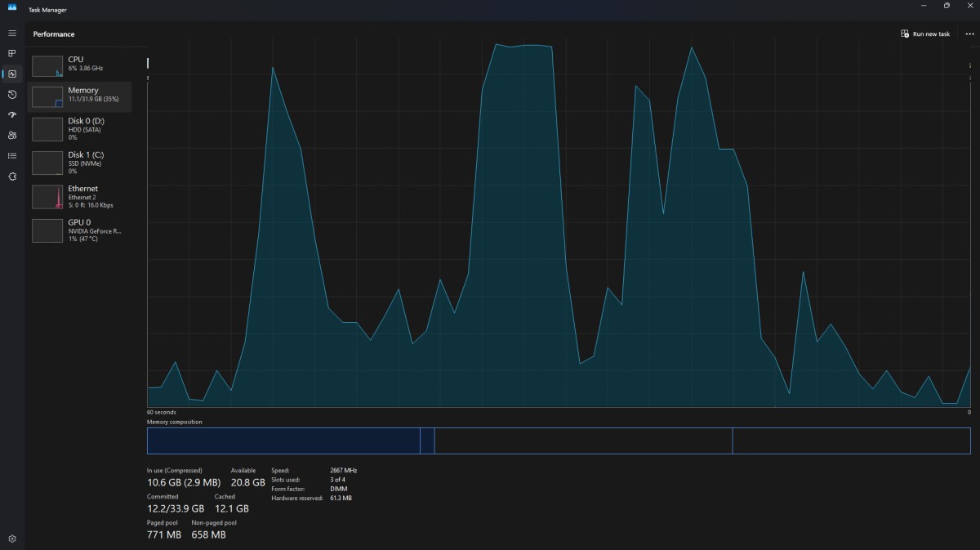The image size is (980, 550).
Task: Click the "2667 MHz" speed value
Action: tap(343, 471)
